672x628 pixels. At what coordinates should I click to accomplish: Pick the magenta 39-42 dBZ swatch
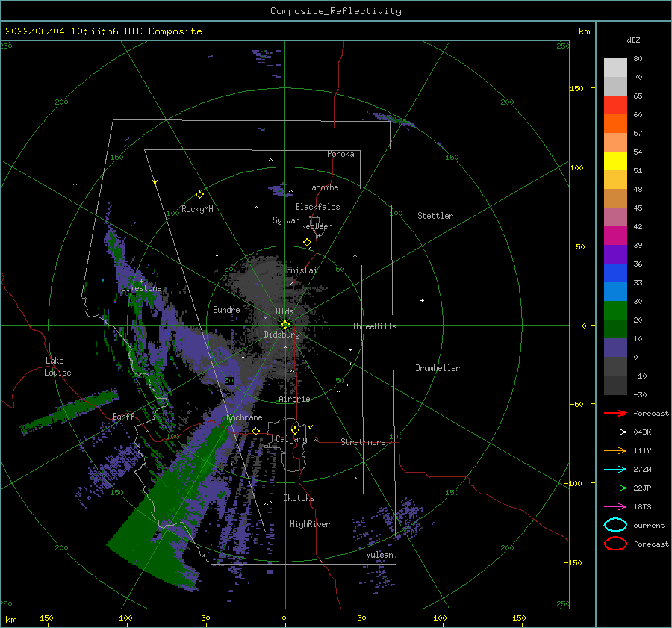(615, 236)
